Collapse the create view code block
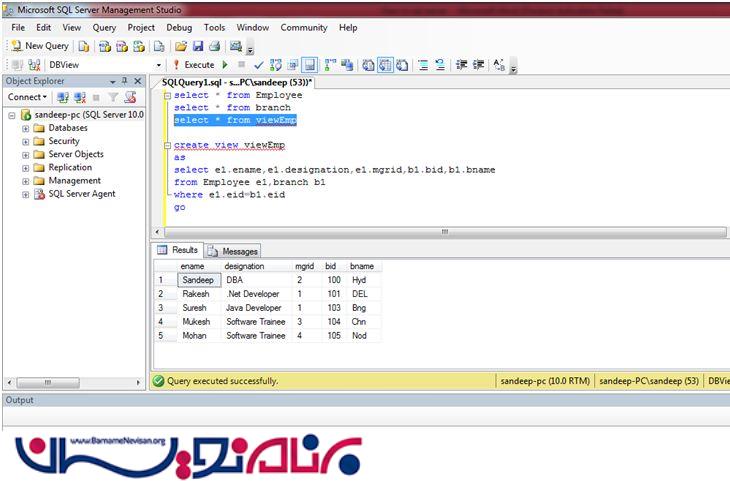Image resolution: width=730 pixels, height=481 pixels. (166, 145)
